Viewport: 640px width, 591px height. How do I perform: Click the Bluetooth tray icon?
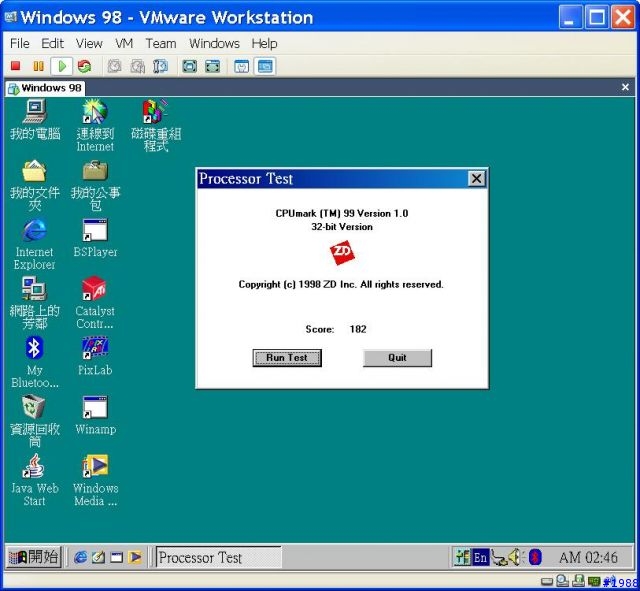535,557
